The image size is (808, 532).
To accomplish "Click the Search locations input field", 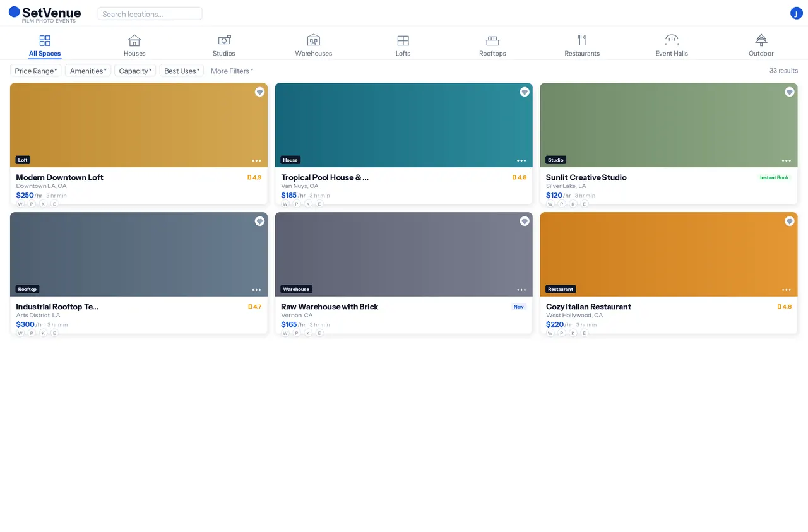I will coord(150,14).
